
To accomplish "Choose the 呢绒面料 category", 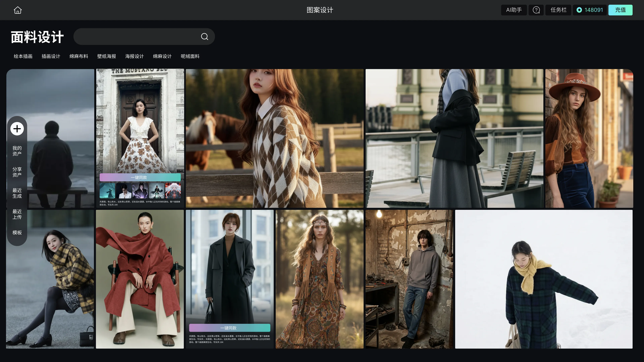I will pos(190,56).
